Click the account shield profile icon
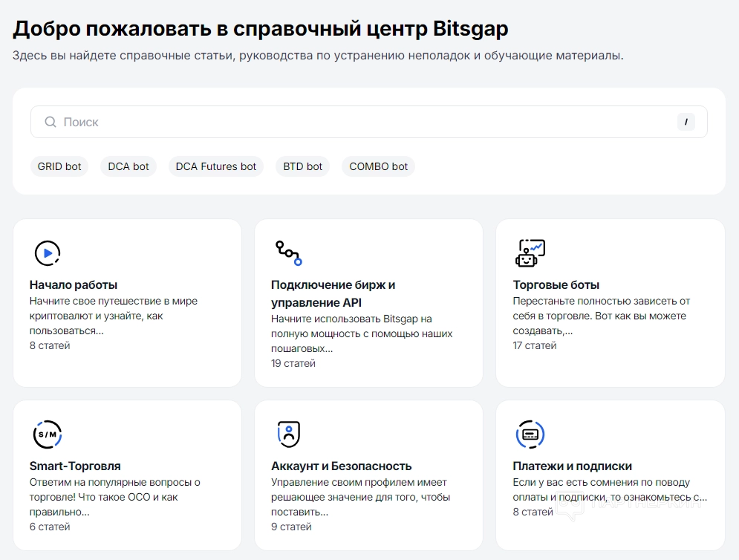Screen dimensions: 739x560 point(288,434)
